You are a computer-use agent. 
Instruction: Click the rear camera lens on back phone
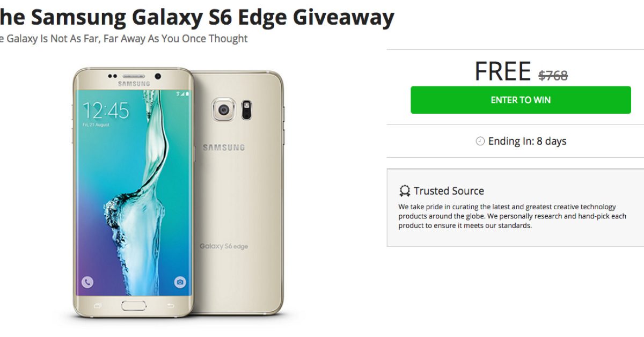223,109
